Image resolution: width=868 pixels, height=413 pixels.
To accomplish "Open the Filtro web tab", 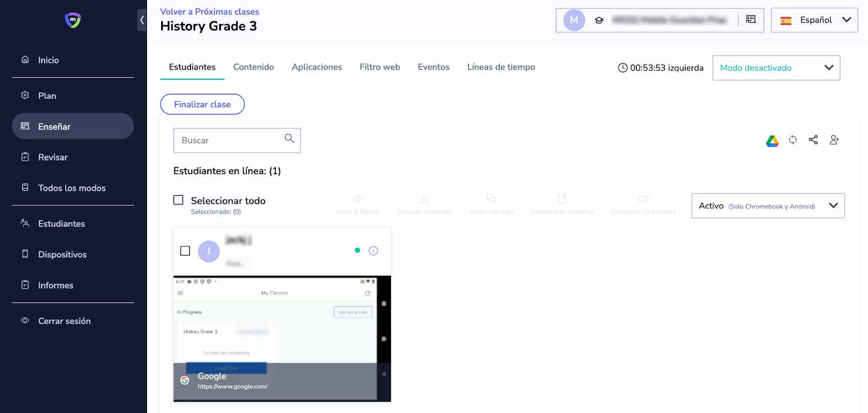I will point(380,67).
